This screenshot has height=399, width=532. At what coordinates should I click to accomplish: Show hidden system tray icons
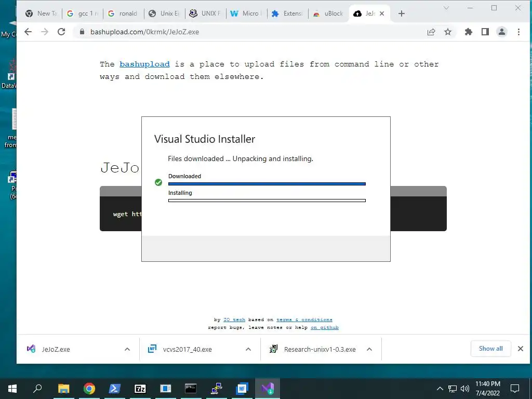click(x=440, y=389)
